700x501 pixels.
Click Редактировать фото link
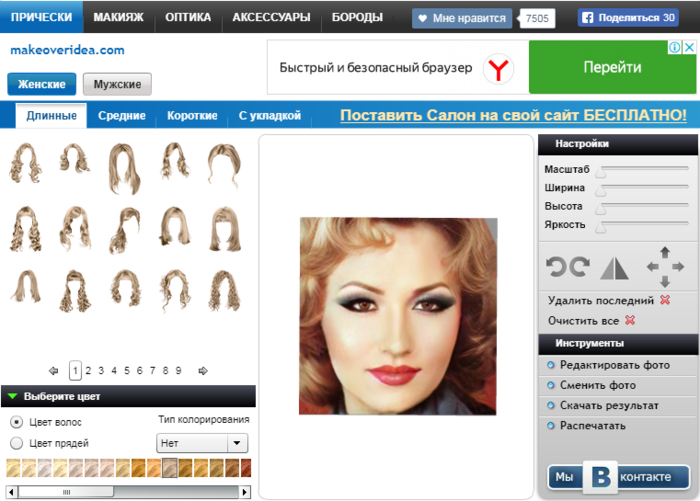pyautogui.click(x=614, y=365)
